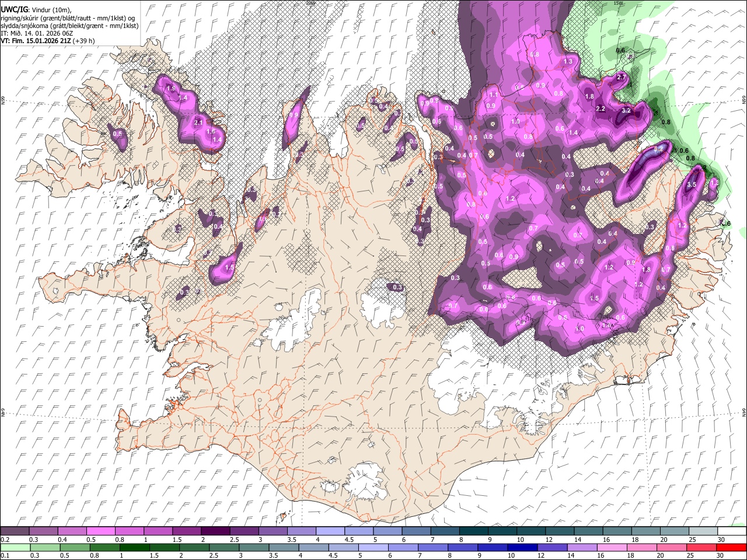Select the lavender 14 swatch, lower legend

[x=582, y=548]
